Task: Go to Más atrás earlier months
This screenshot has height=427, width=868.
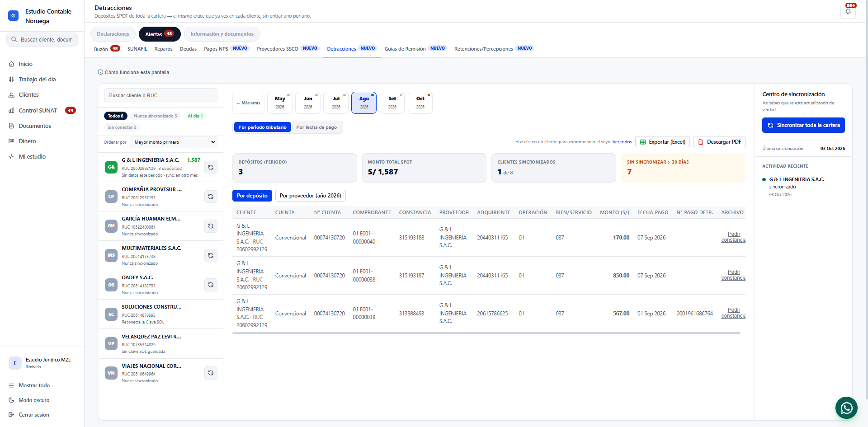Action: pyautogui.click(x=248, y=103)
